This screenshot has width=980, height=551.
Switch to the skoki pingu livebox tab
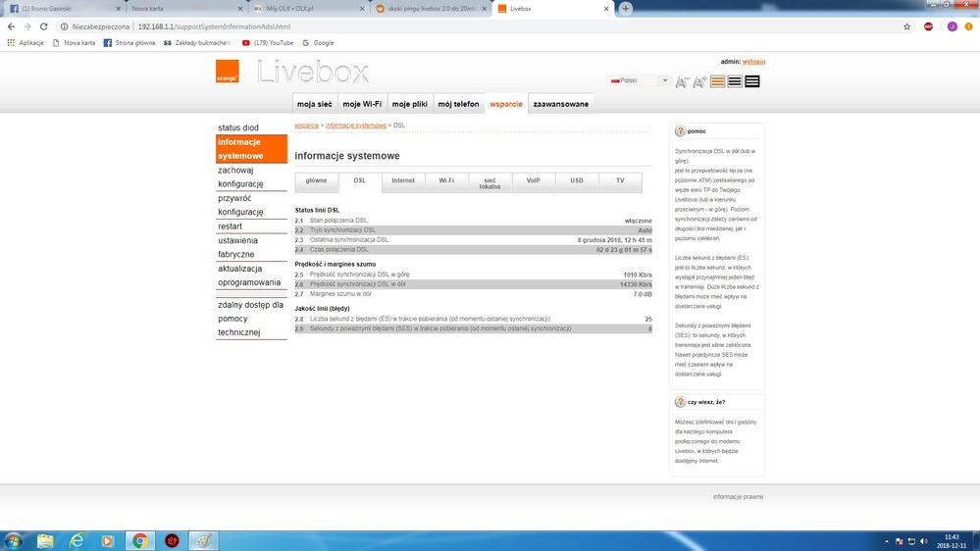430,9
